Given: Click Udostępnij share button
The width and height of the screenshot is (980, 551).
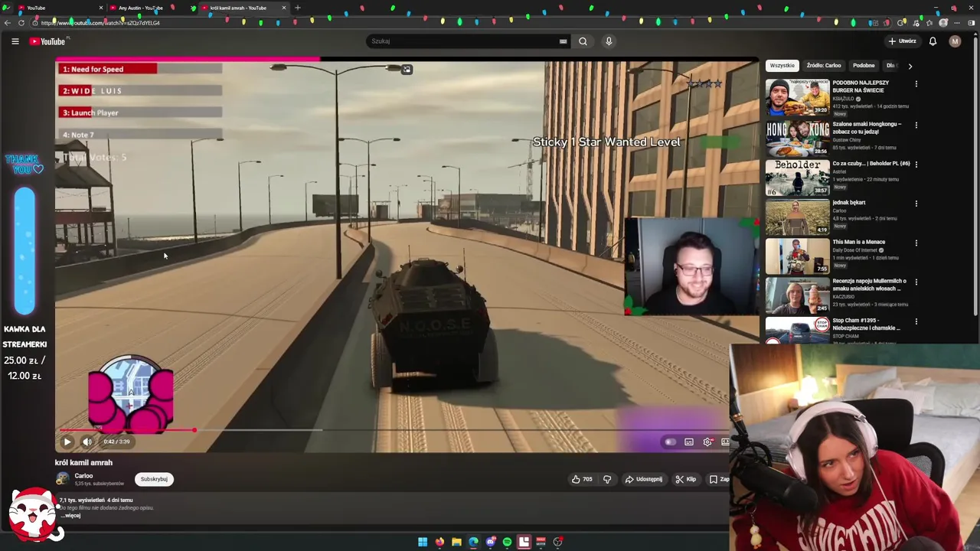Looking at the screenshot, I should point(644,479).
